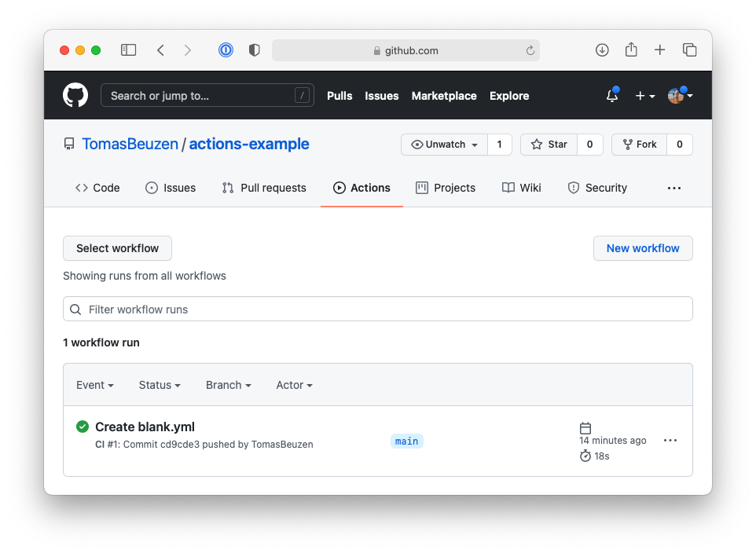This screenshot has width=756, height=553.
Task: Click the 18s duration text
Action: (601, 456)
